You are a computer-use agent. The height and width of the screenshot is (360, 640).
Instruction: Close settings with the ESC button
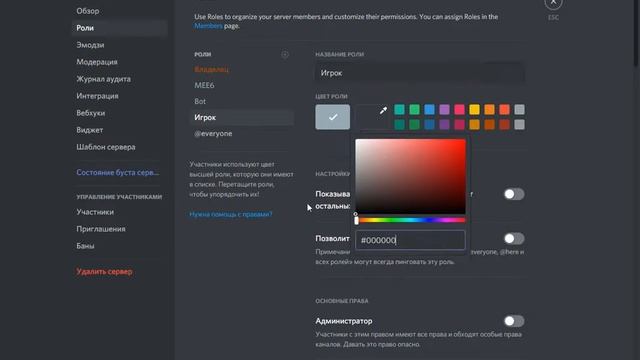coord(553,3)
